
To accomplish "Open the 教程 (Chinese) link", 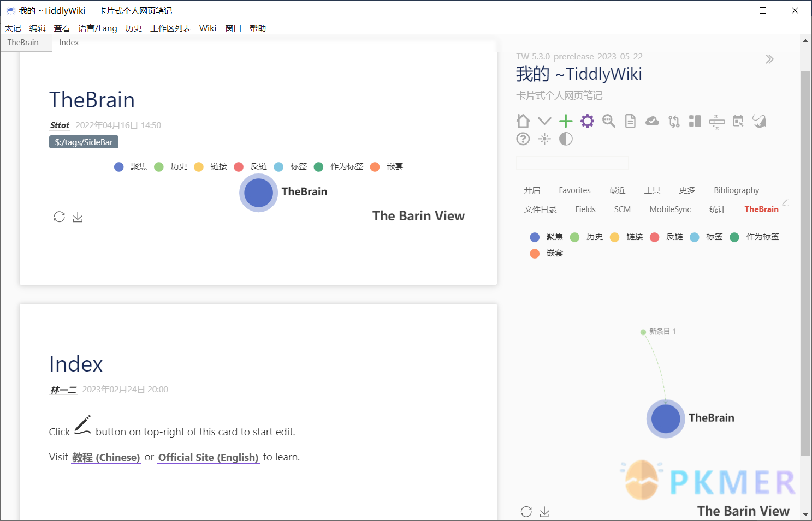I will point(106,457).
